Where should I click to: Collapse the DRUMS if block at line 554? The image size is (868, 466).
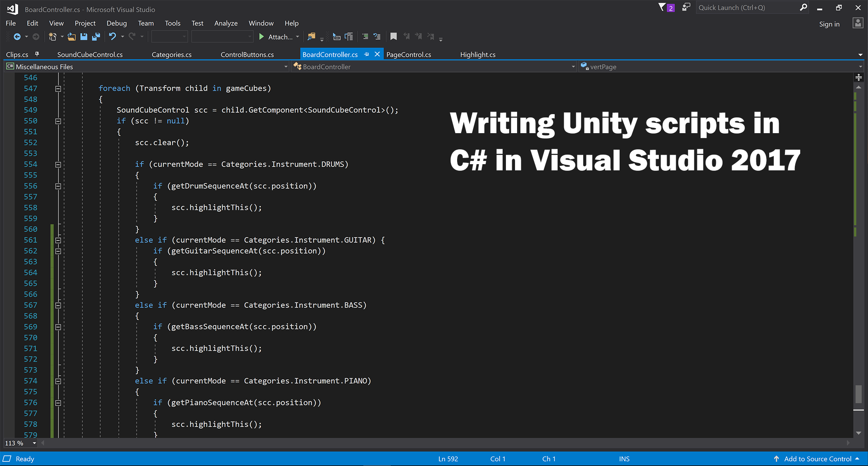58,165
